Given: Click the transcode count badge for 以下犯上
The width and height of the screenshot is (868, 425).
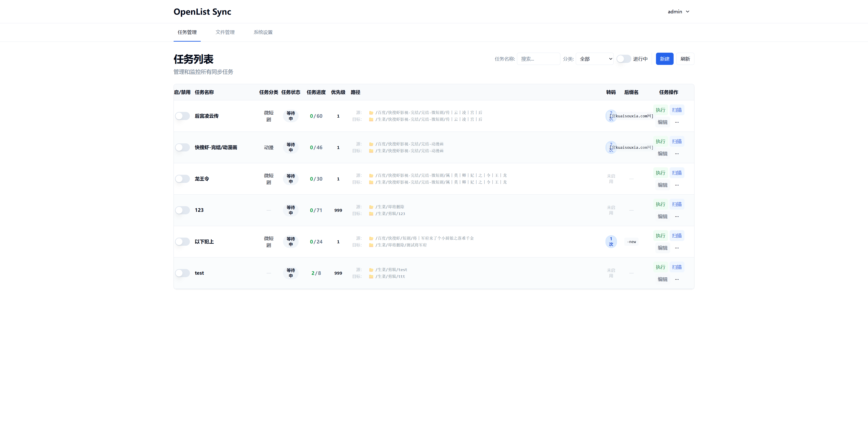Looking at the screenshot, I should coord(611,242).
